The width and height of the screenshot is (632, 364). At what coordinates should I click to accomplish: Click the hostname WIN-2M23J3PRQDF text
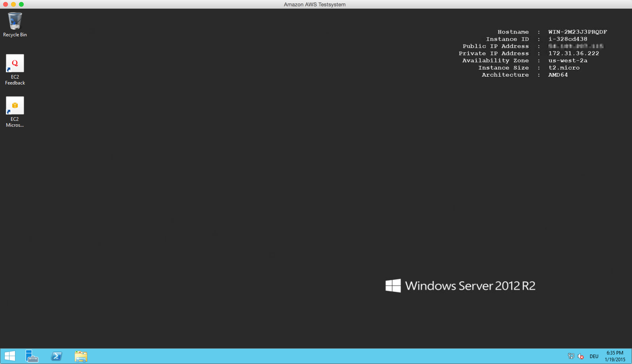click(577, 32)
